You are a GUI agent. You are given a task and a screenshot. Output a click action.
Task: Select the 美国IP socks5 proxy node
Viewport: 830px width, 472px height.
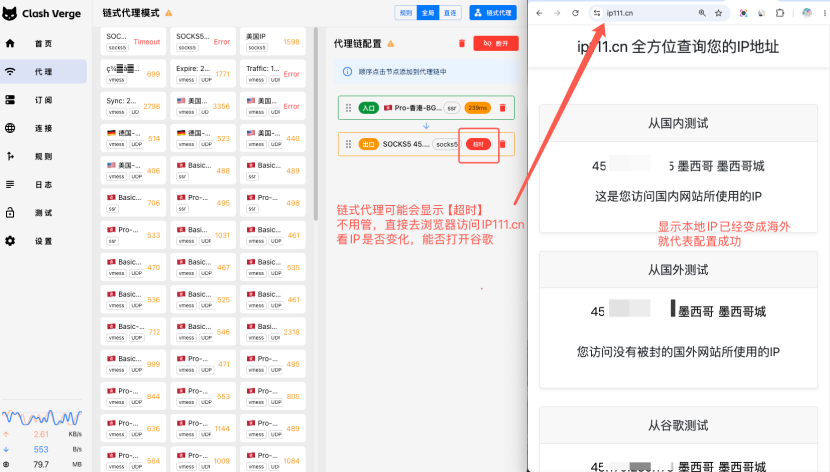[273, 41]
